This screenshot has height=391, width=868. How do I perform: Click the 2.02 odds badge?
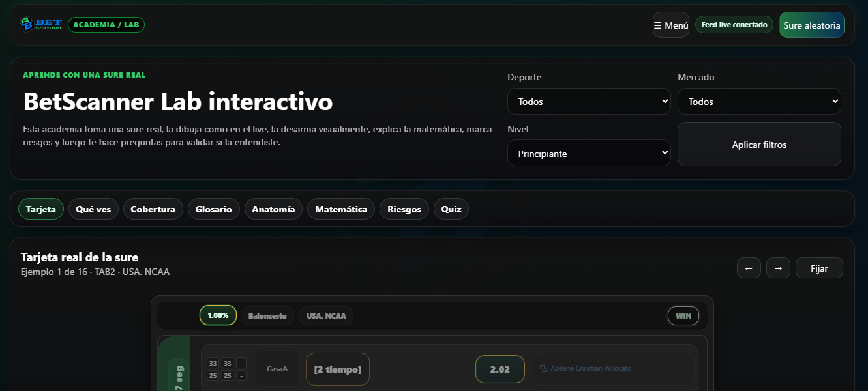[500, 368]
